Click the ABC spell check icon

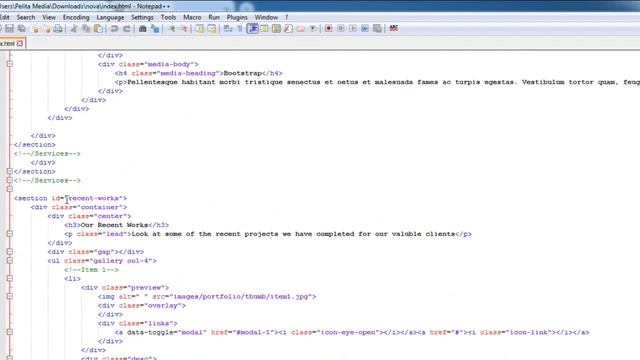click(x=393, y=29)
